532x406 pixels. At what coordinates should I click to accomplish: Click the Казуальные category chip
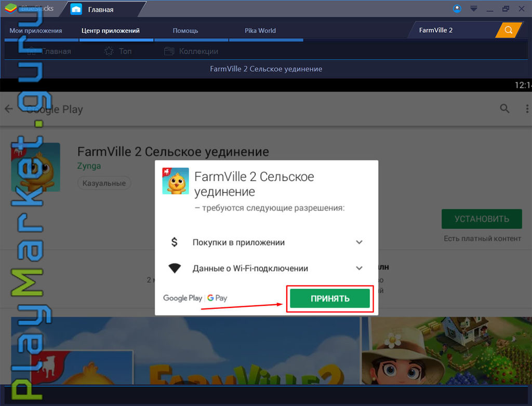pos(104,183)
